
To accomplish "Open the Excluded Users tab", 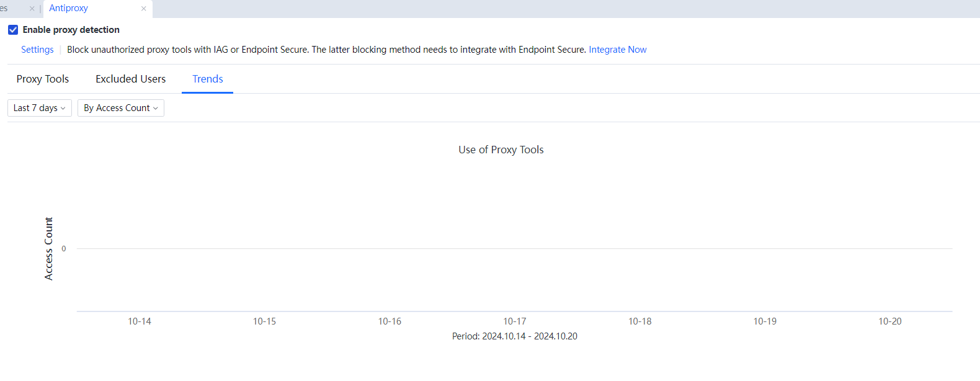I will [x=130, y=79].
